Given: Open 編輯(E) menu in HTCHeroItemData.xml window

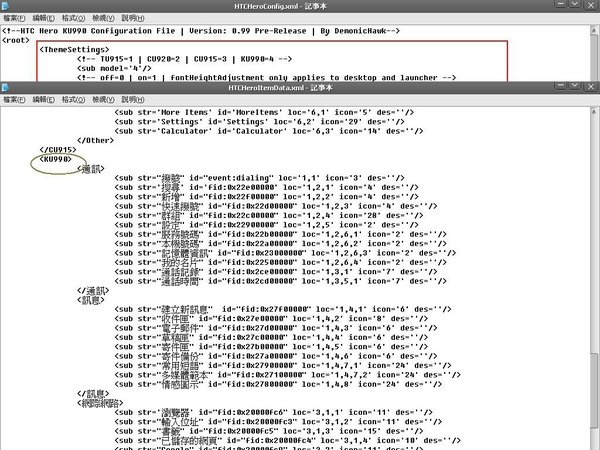Looking at the screenshot, I should tap(44, 99).
